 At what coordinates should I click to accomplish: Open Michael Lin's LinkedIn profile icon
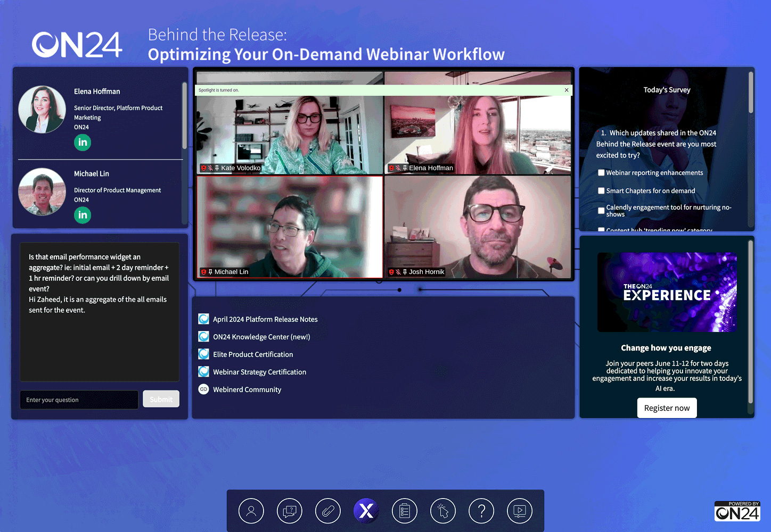point(83,215)
